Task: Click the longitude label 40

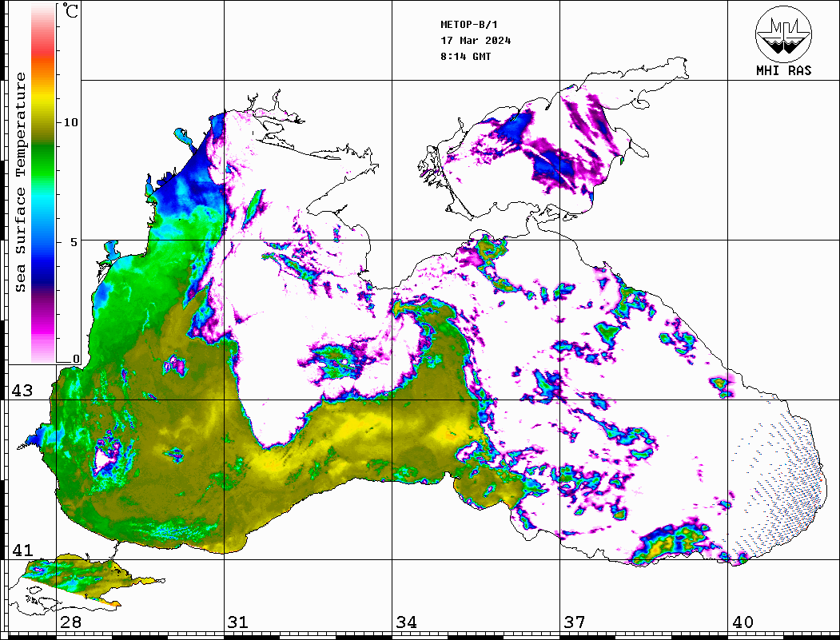Action: click(x=742, y=622)
